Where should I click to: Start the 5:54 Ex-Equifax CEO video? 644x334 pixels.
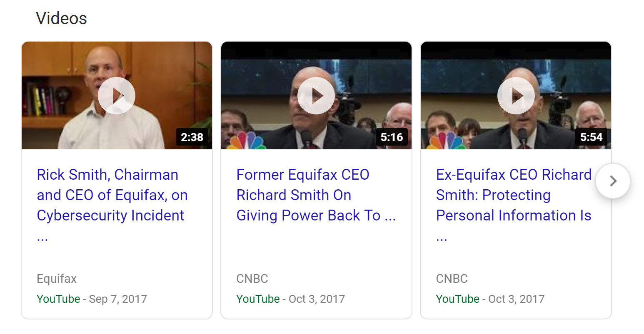(x=516, y=96)
